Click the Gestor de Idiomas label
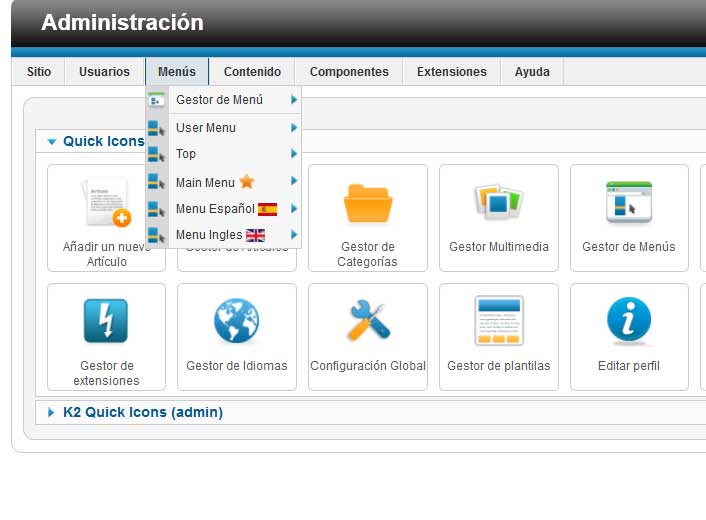 [237, 366]
